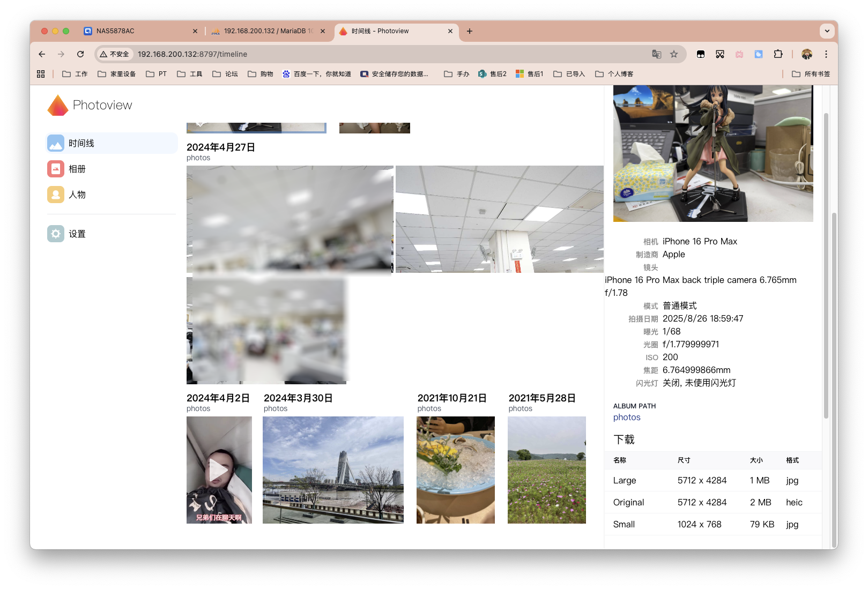Switch to the NAS5878AC tab
Viewport: 868px width, 589px height.
click(x=115, y=31)
